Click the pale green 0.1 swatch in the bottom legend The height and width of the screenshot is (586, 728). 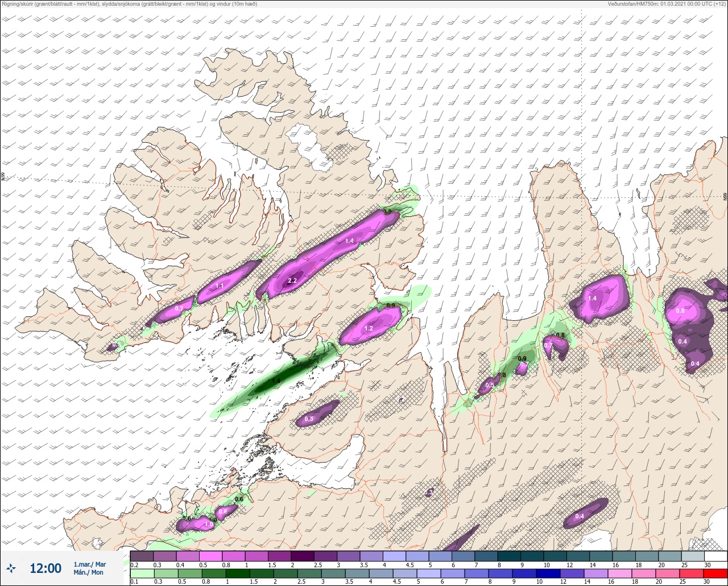142,573
